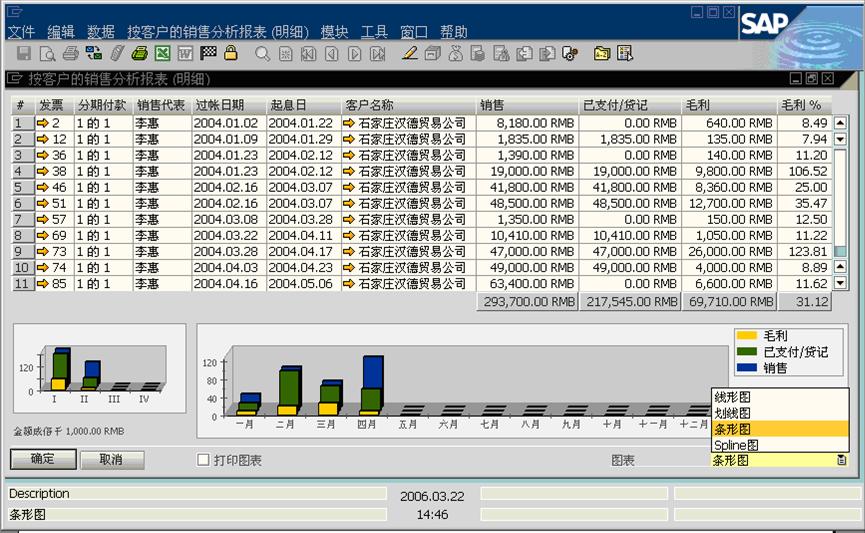This screenshot has height=533, width=865.
Task: Click sales value 63,400.00 RMB
Action: point(536,284)
